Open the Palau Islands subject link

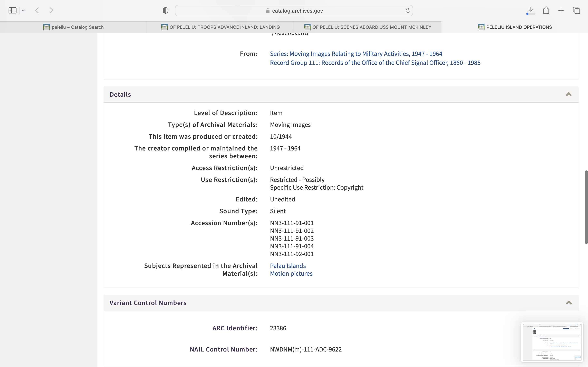click(x=288, y=265)
